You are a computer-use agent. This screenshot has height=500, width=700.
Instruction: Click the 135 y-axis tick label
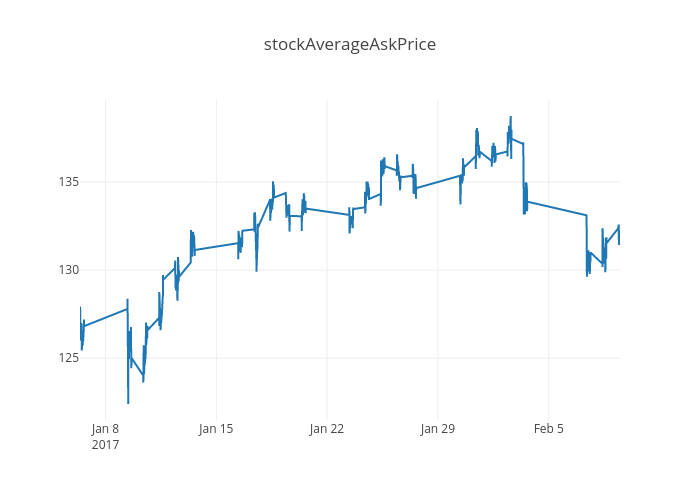point(69,182)
